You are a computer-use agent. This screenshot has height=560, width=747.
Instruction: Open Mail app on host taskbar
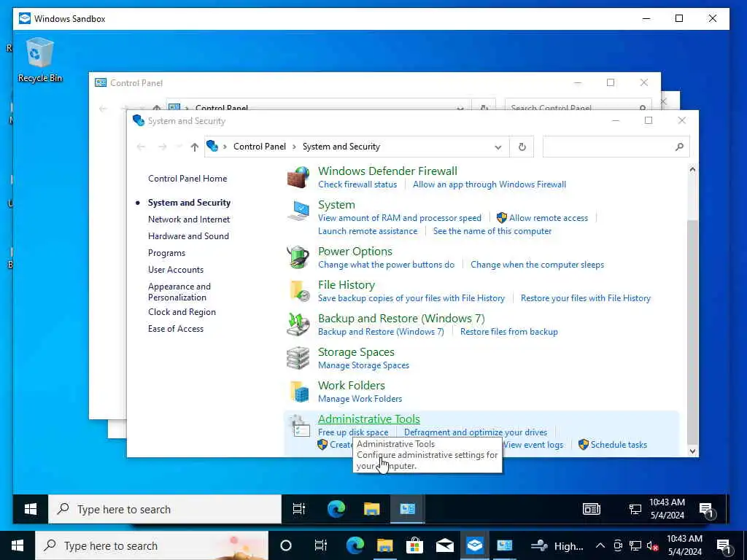(x=444, y=545)
